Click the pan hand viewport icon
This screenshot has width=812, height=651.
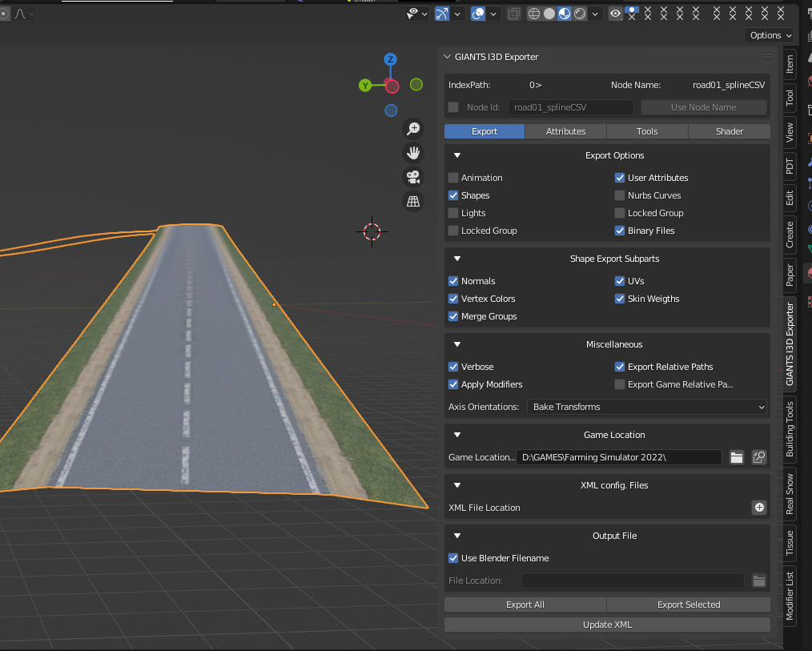tap(413, 153)
